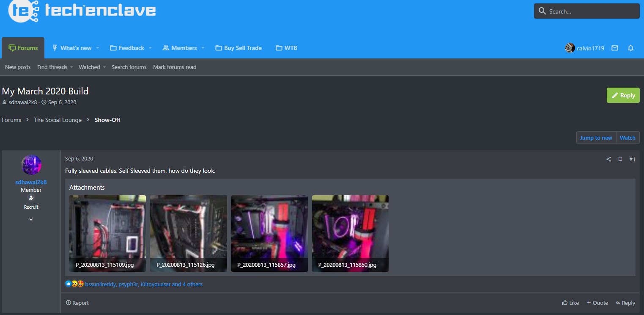The width and height of the screenshot is (644, 315).
Task: Toggle Watch for this thread
Action: [628, 138]
